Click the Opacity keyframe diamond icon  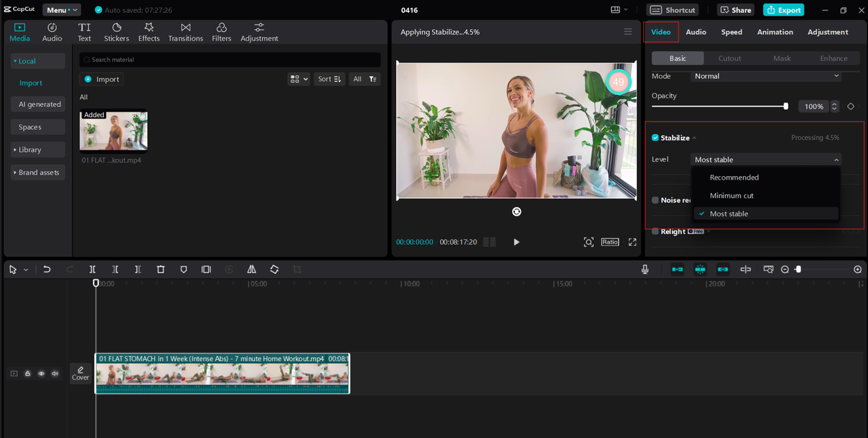pyautogui.click(x=851, y=106)
